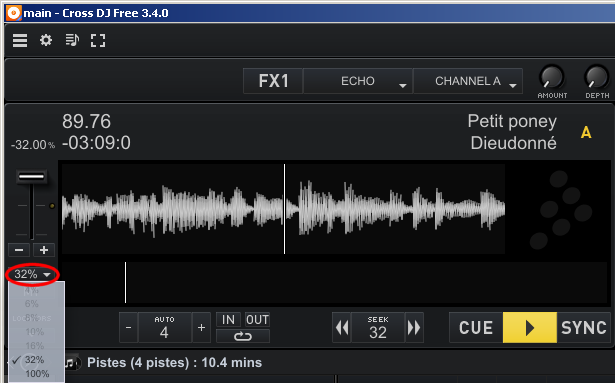Screen dimensions: 615x383
Task: Open the ECHO effect dropdown
Action: 358,81
